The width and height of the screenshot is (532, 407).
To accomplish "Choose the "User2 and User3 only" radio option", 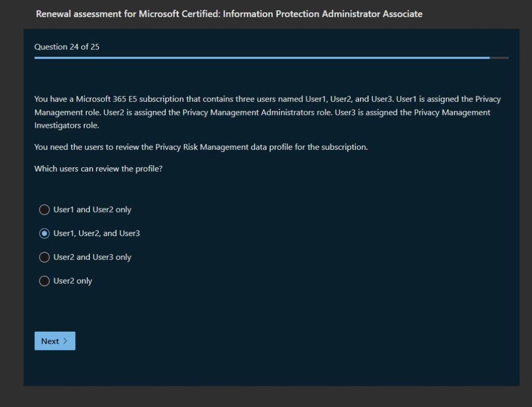I will tap(45, 257).
